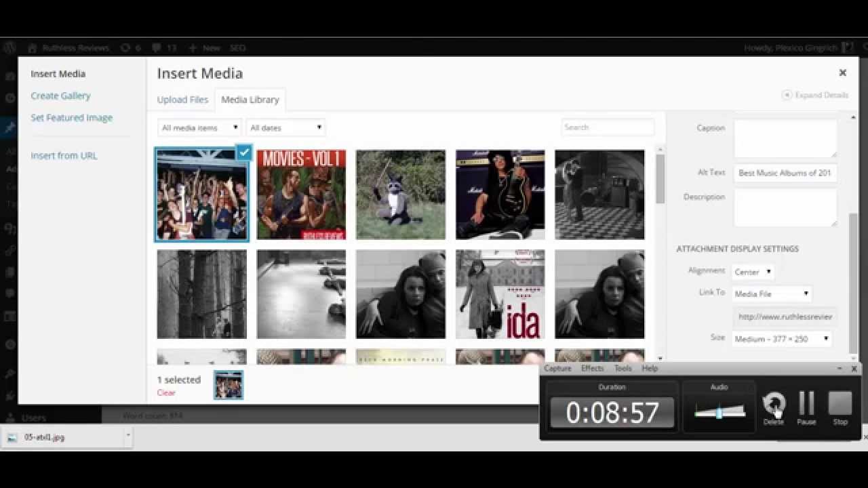The image size is (868, 488).
Task: Click the updates icon showing 6
Action: (x=130, y=48)
